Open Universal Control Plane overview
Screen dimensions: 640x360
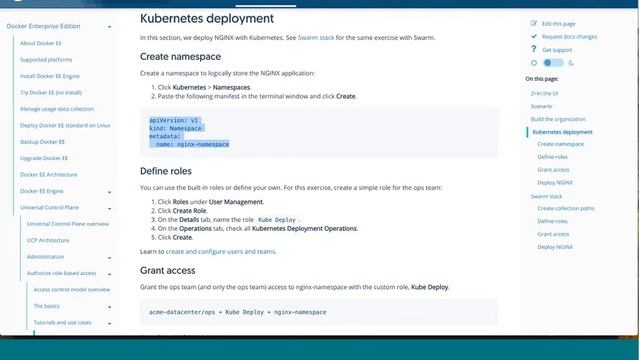click(68, 224)
